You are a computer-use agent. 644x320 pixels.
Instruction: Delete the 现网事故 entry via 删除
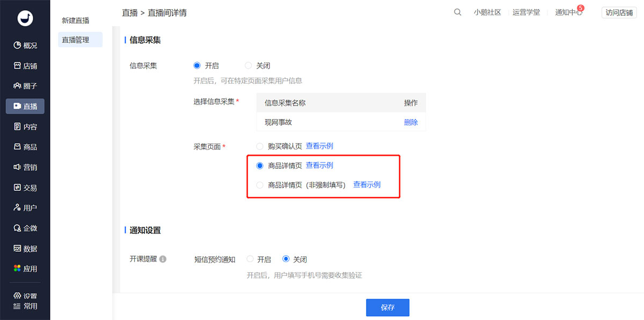point(411,122)
